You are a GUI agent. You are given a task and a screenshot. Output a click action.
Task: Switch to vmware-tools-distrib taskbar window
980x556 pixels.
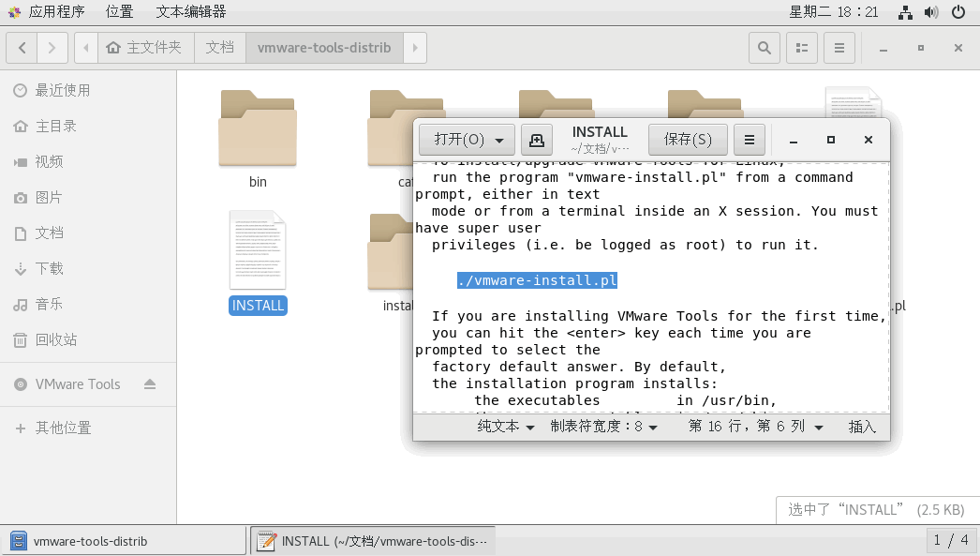[x=123, y=541]
